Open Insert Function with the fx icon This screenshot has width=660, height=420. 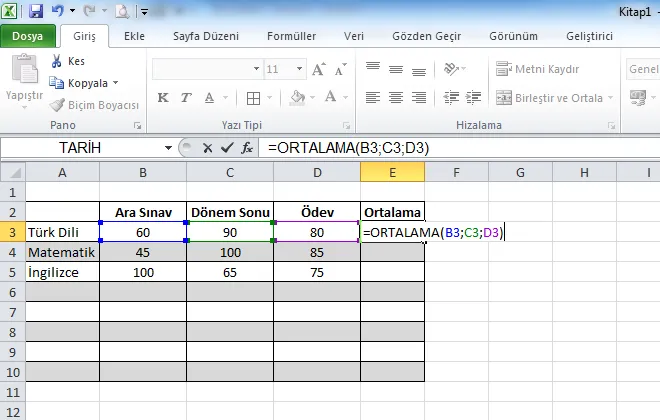(246, 147)
